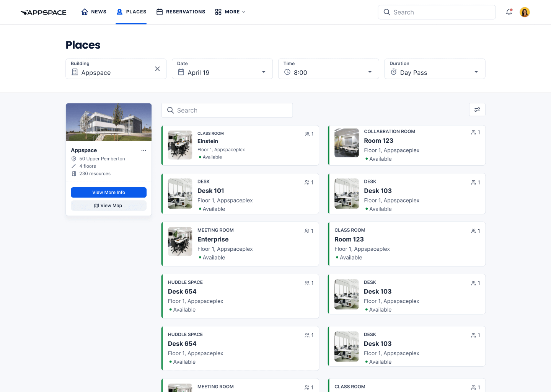Open the More menu
This screenshot has height=392, width=551.
[x=230, y=12]
